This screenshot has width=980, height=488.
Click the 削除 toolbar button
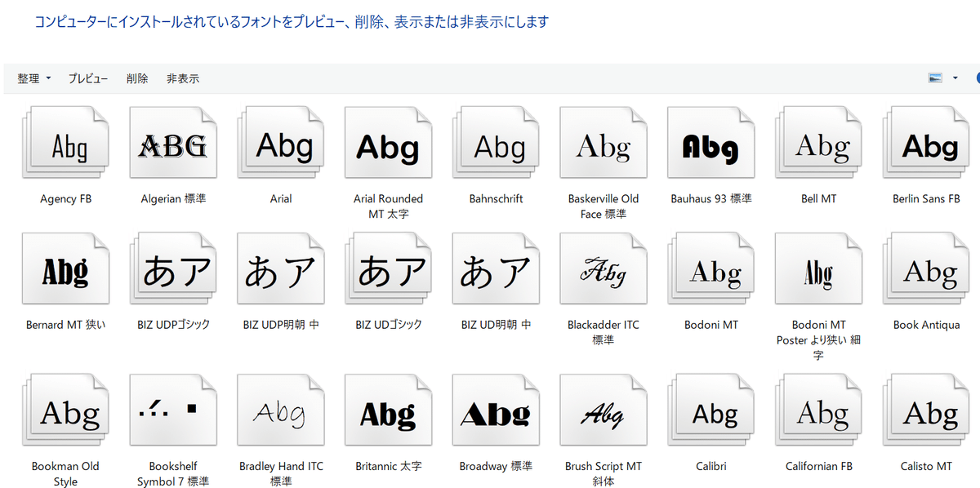(x=137, y=78)
